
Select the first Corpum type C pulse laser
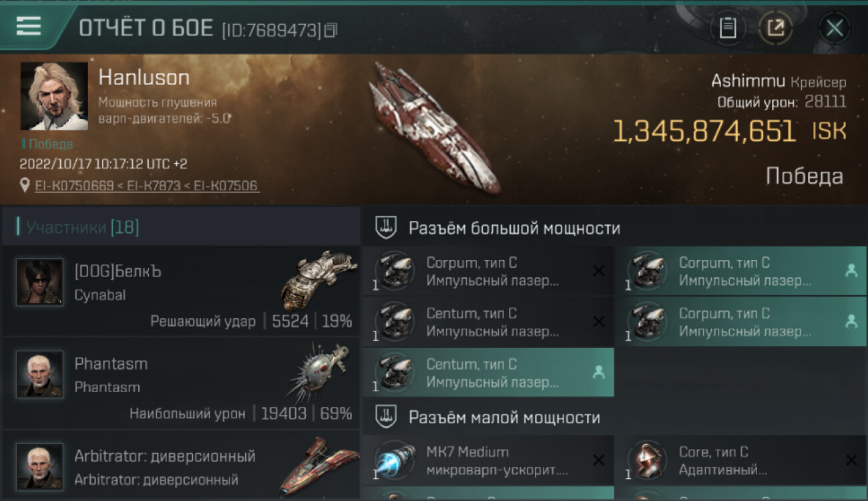488,271
